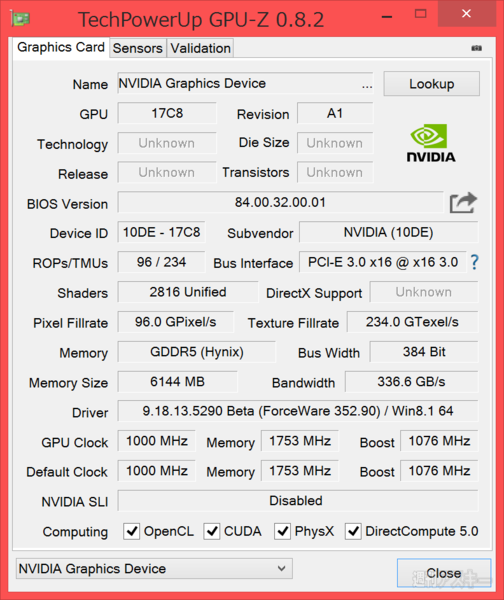
Task: Click Default Clock row Memory 1753 MHz
Action: 300,471
